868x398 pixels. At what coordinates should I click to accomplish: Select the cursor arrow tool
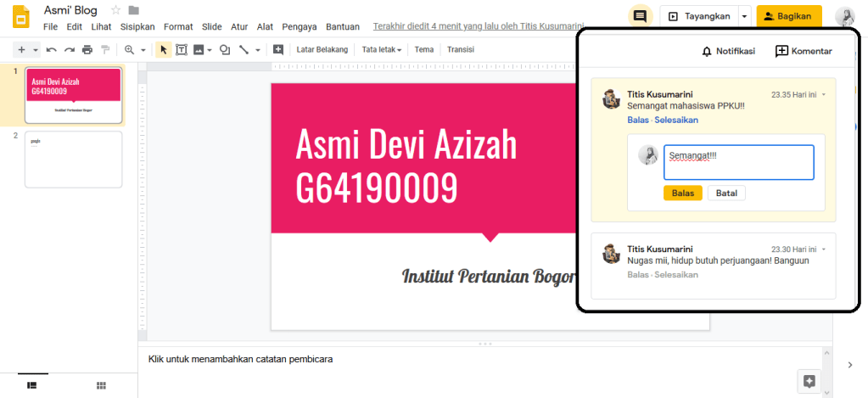click(164, 50)
